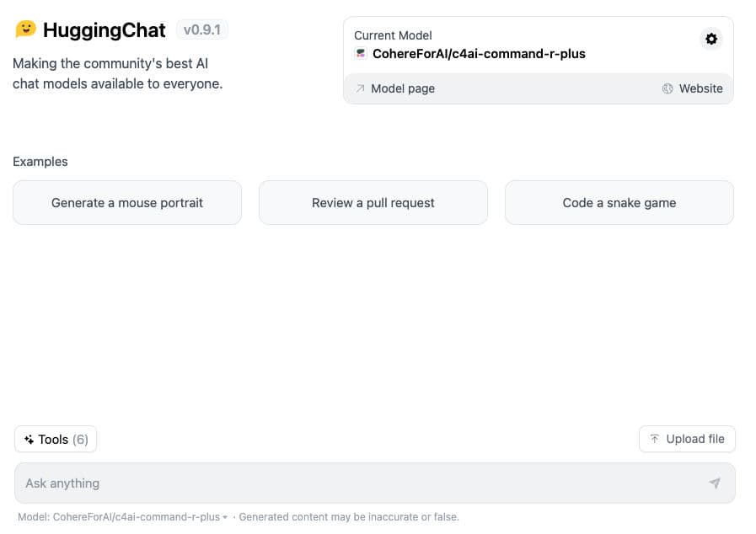Click the arrow icon beside Model page
Image resolution: width=756 pixels, height=534 pixels.
361,88
